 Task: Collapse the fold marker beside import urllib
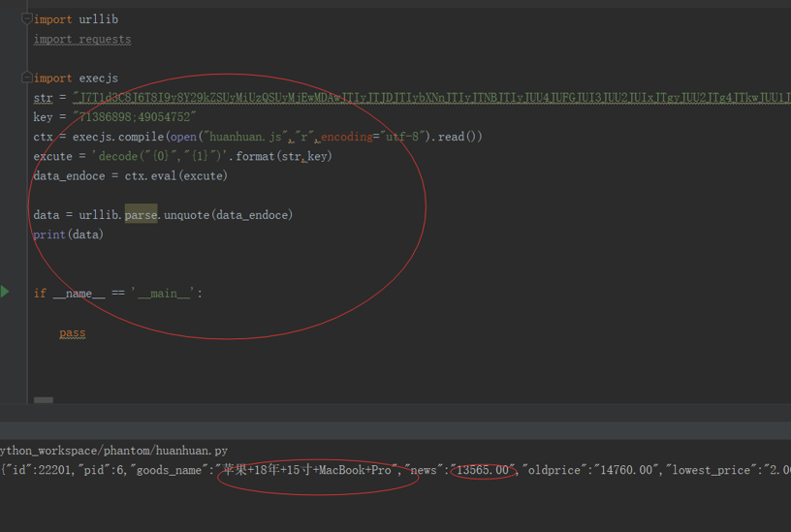[x=27, y=19]
